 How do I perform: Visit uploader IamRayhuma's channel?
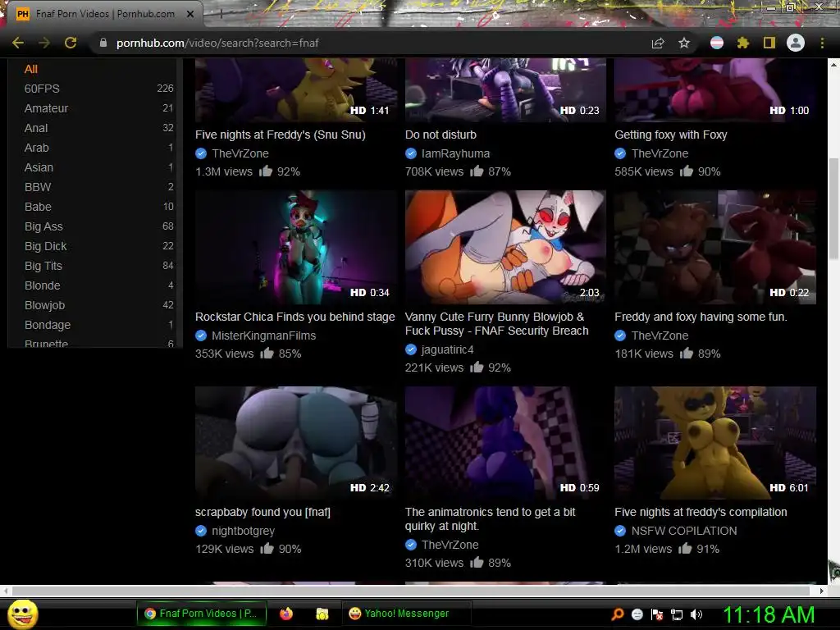coord(455,153)
